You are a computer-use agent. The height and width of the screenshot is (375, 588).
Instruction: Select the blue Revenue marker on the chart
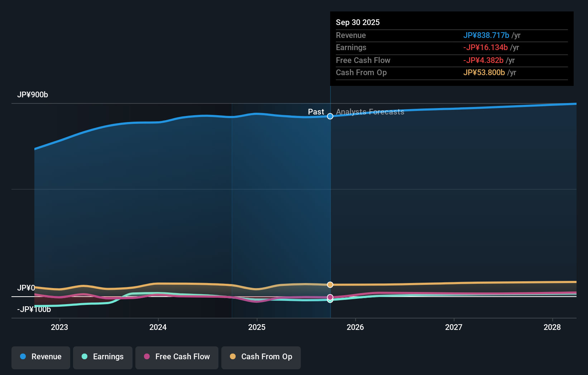coord(330,116)
